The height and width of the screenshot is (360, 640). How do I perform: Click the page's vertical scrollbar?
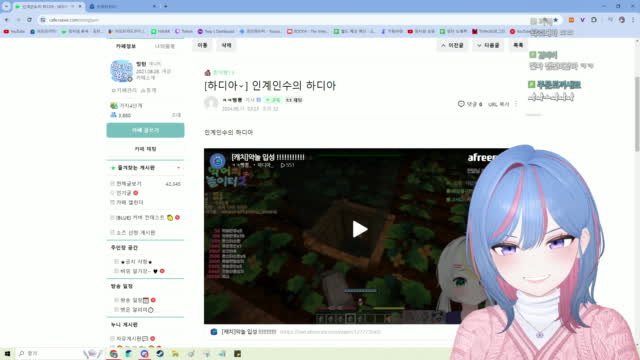[x=637, y=114]
